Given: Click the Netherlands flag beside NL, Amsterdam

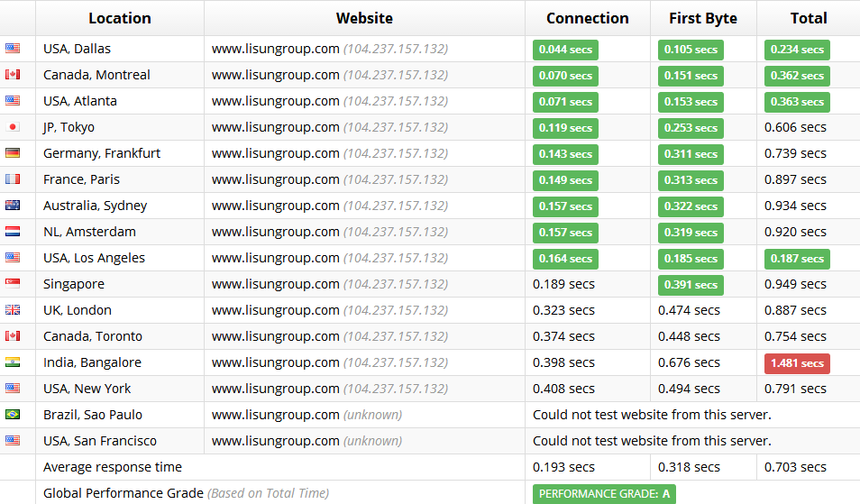Looking at the screenshot, I should pyautogui.click(x=13, y=232).
